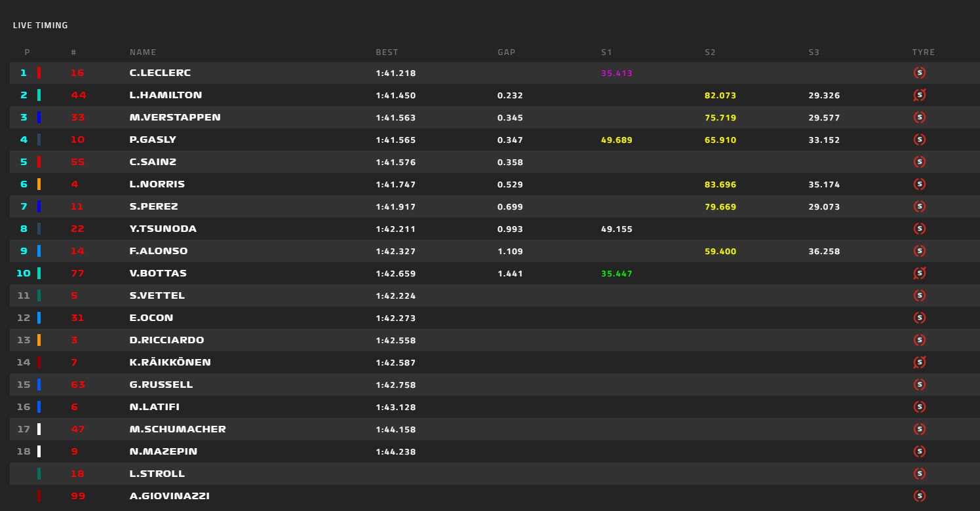
Task: Sort by the BEST column header
Action: tap(387, 52)
